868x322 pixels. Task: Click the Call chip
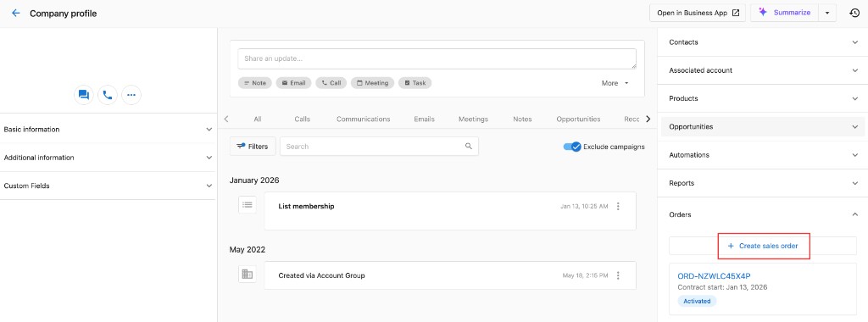pos(331,83)
